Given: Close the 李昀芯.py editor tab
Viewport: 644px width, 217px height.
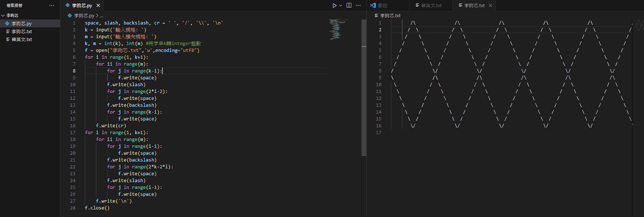Looking at the screenshot, I should tap(98, 6).
